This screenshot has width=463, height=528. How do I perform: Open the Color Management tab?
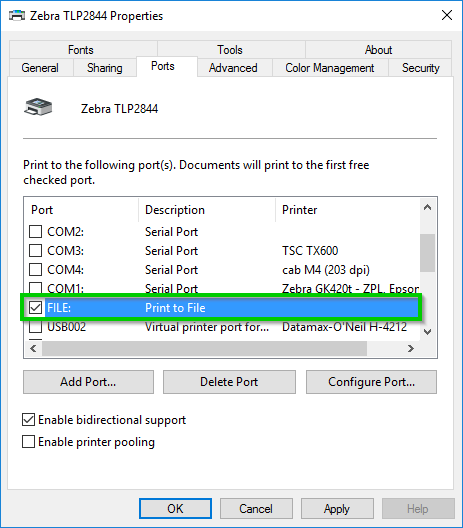330,68
